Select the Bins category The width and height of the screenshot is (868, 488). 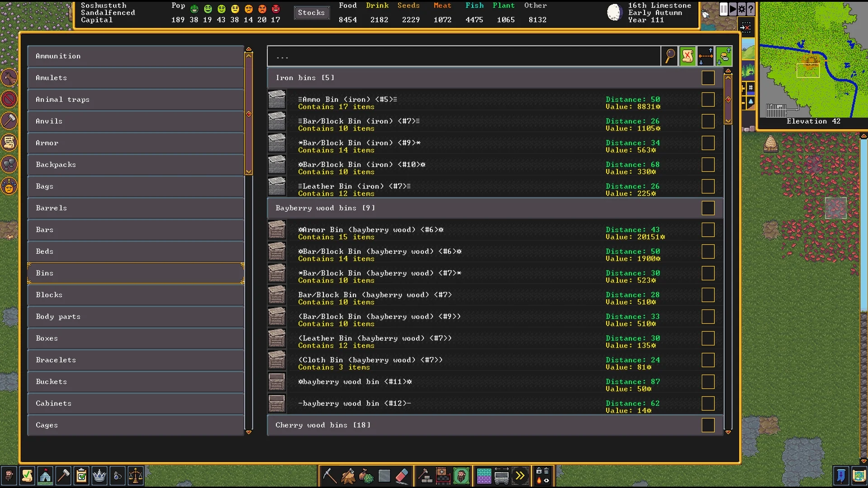pos(136,273)
